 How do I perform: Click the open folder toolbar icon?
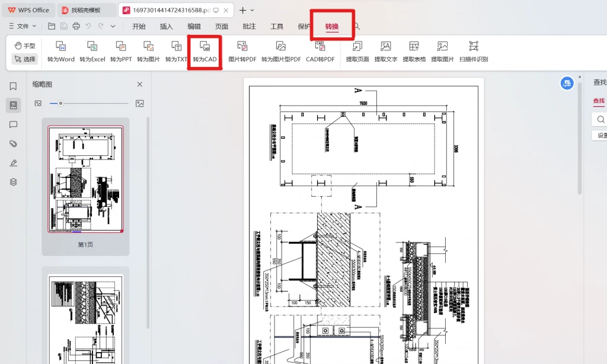[52, 26]
